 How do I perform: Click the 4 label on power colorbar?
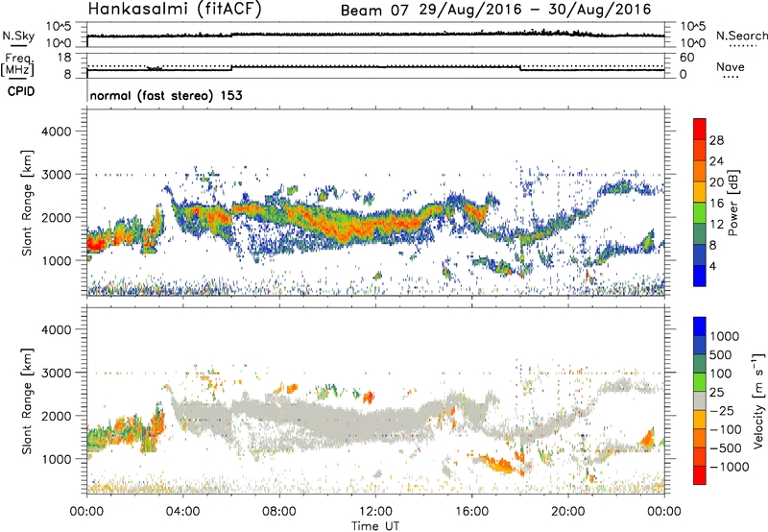(x=712, y=267)
